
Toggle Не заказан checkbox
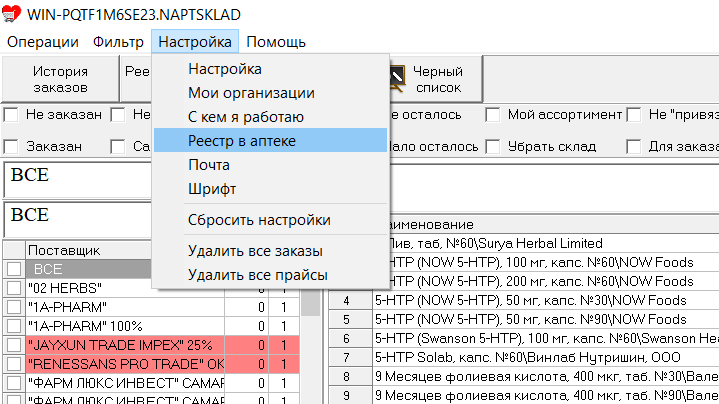point(11,115)
